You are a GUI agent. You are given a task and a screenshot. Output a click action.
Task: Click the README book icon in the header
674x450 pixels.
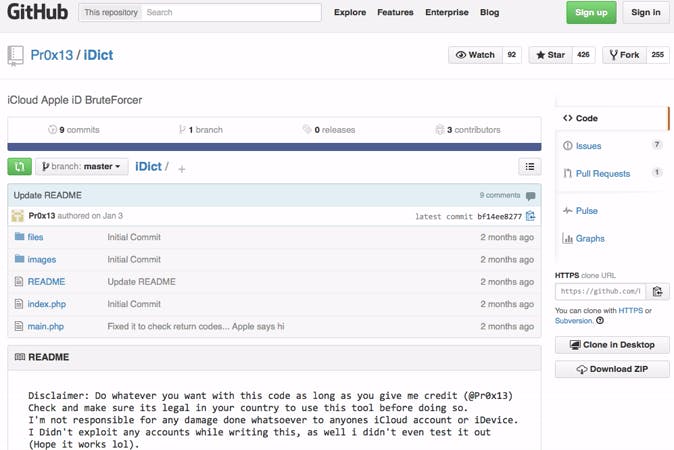[x=20, y=357]
